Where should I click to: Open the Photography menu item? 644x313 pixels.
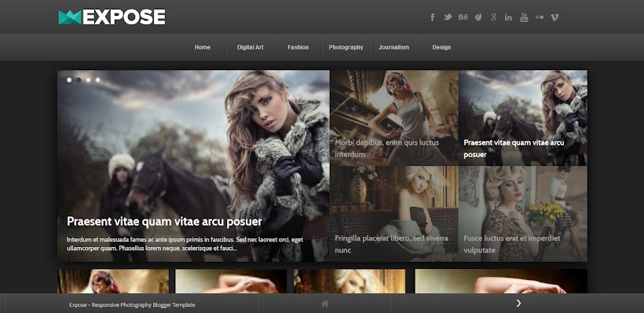coord(346,47)
